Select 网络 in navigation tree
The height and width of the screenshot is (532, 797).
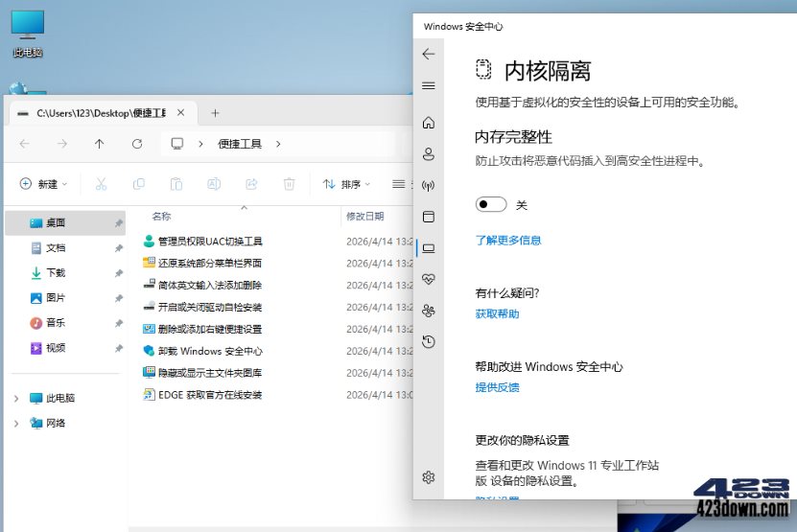pyautogui.click(x=48, y=424)
